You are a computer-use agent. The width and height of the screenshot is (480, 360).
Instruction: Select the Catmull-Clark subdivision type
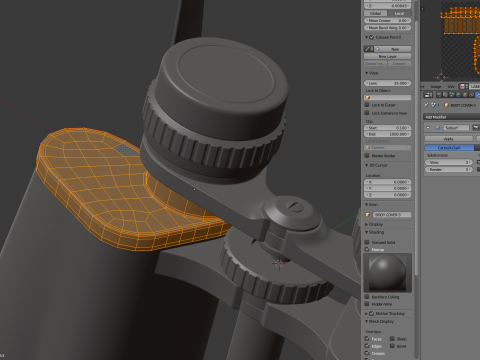click(x=449, y=148)
